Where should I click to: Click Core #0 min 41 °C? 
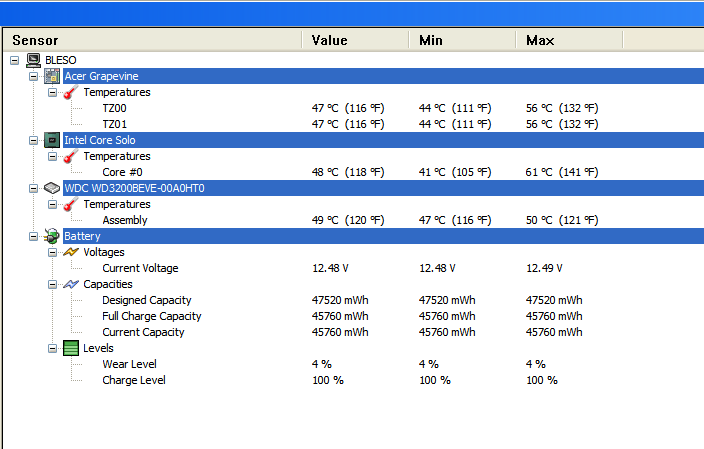pos(455,172)
